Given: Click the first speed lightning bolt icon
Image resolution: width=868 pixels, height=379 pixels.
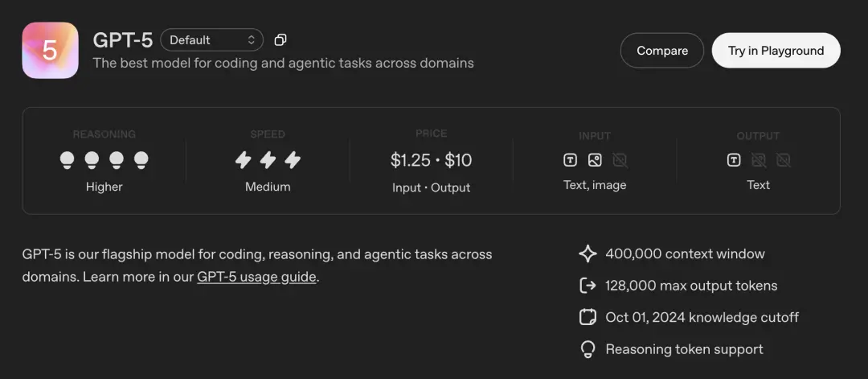Looking at the screenshot, I should [243, 161].
